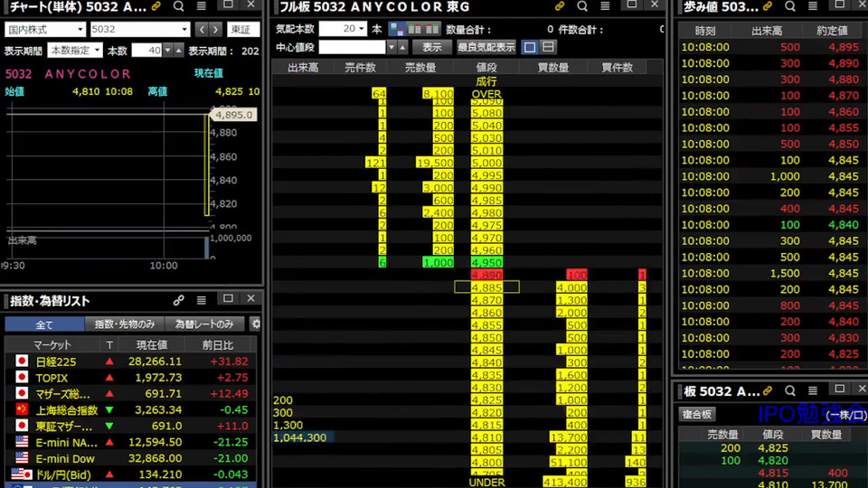
Task: Switch to the 指数・先物のみ tab
Action: (125, 324)
